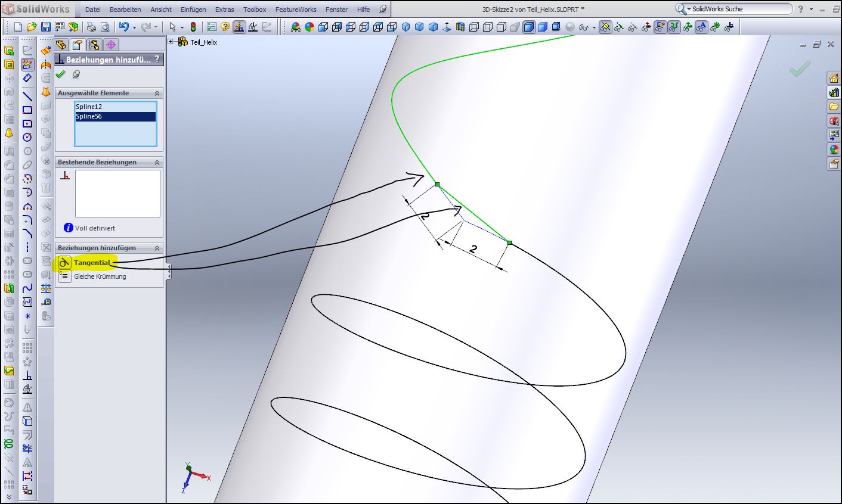Rebuild model with the traffic light icon
This screenshot has width=842, height=504.
[x=193, y=27]
